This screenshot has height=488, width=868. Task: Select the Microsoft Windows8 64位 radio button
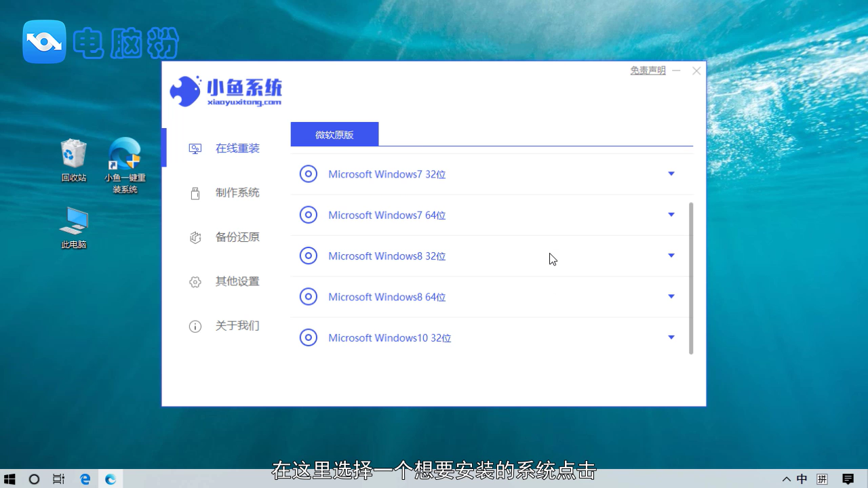[309, 296]
